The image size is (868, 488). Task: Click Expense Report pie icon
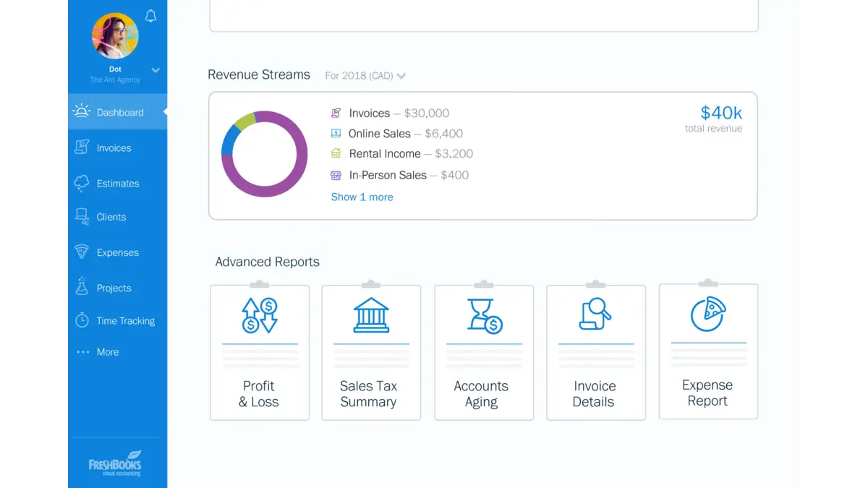(x=708, y=314)
